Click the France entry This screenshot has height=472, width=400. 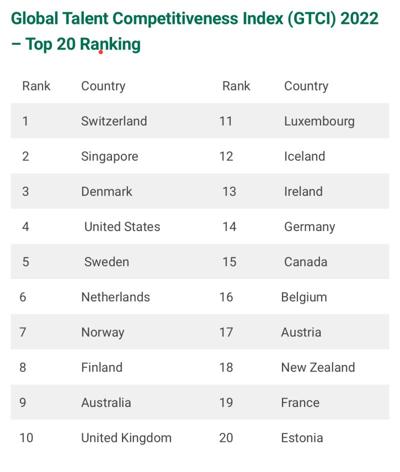(300, 402)
